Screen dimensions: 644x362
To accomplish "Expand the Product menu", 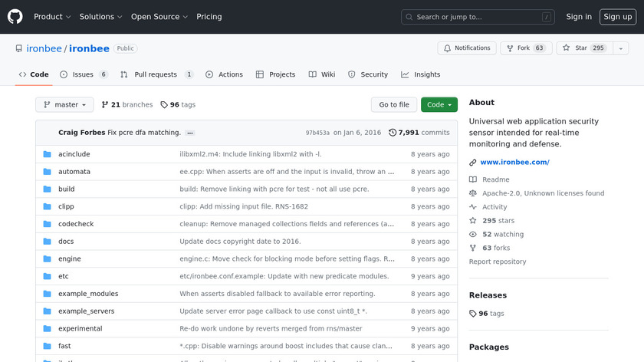I will 52,17.
